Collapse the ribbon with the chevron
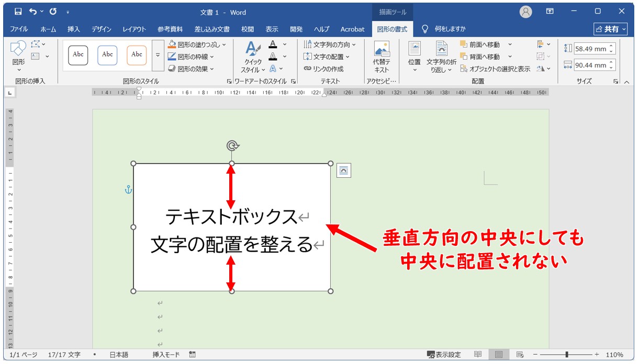Viewport: 639px width, 364px height. point(626,82)
